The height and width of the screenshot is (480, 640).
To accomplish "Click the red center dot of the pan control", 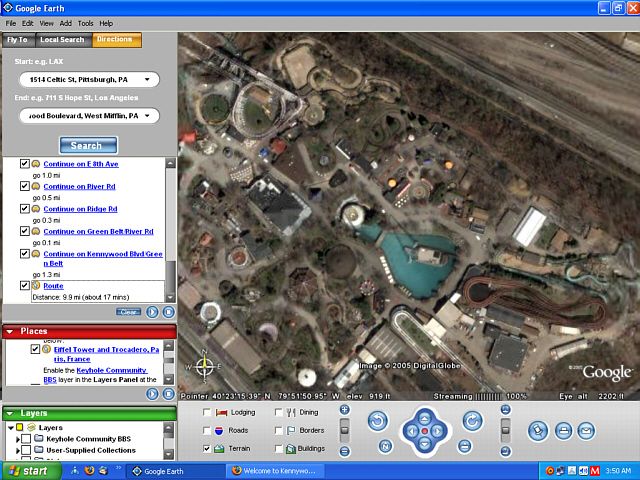I will tap(424, 431).
